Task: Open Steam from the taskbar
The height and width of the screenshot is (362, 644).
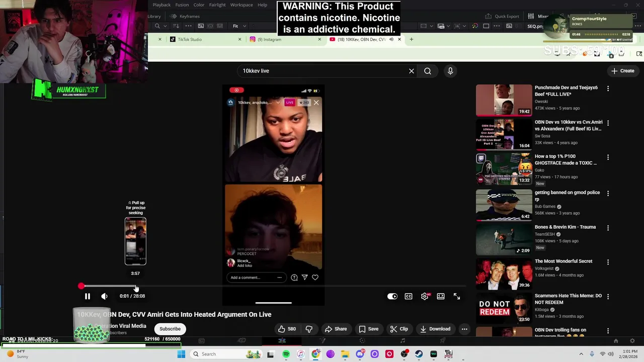Action: [x=419, y=354]
